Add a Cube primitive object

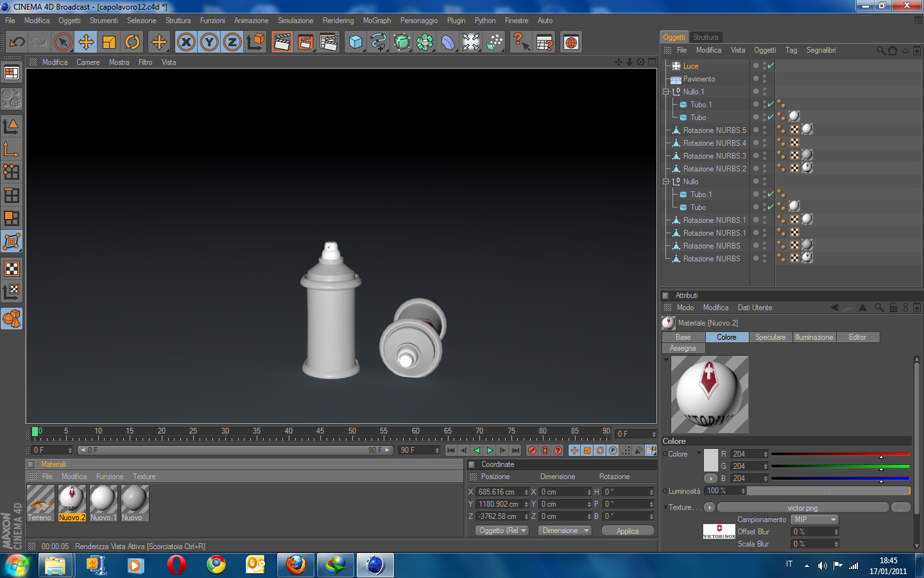(x=355, y=42)
